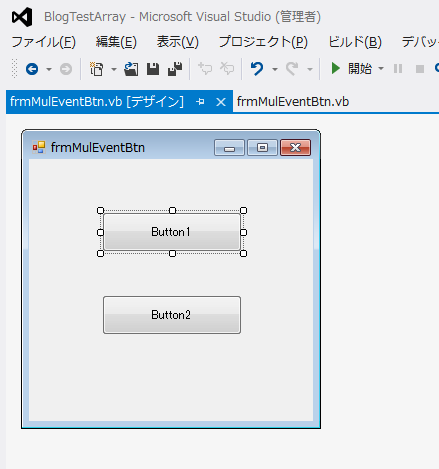
Task: Select Button2 on the form designer
Action: click(172, 315)
